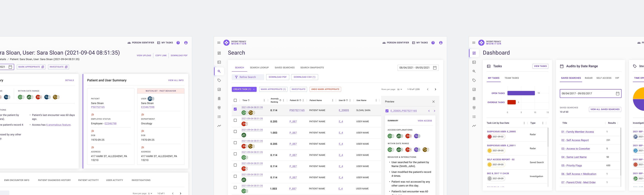Open rows per page 5 dropdown on details screen
This screenshot has width=644, height=195.
coord(150,193)
